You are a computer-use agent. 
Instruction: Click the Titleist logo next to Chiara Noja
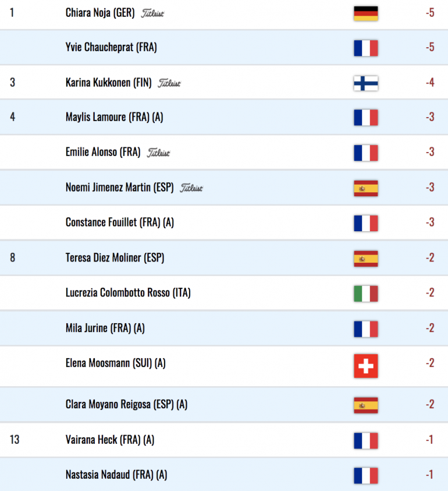pyautogui.click(x=152, y=13)
